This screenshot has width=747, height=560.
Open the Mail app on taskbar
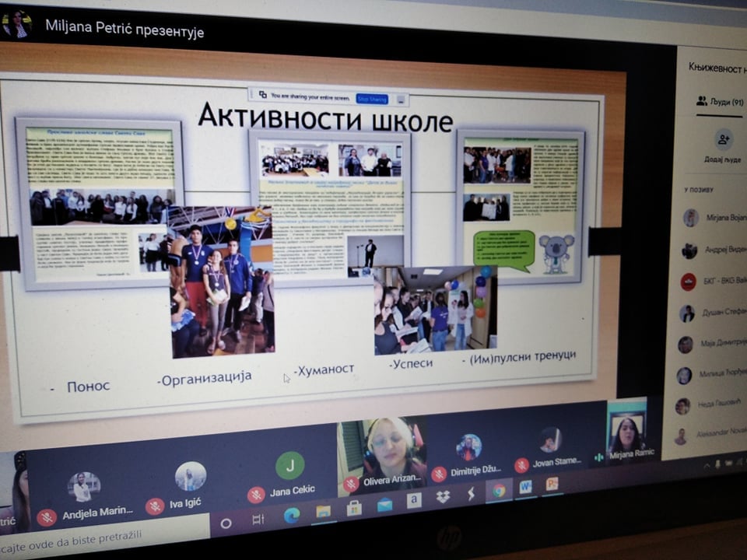[384, 504]
